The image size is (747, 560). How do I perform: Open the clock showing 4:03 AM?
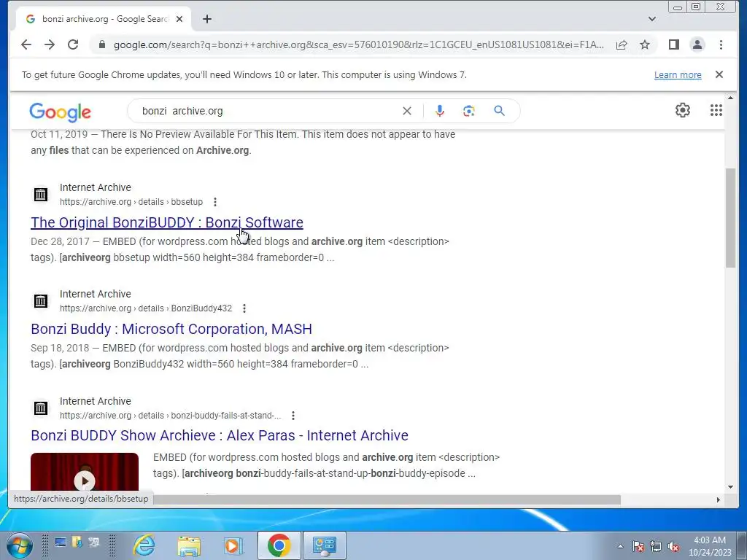coord(710,546)
